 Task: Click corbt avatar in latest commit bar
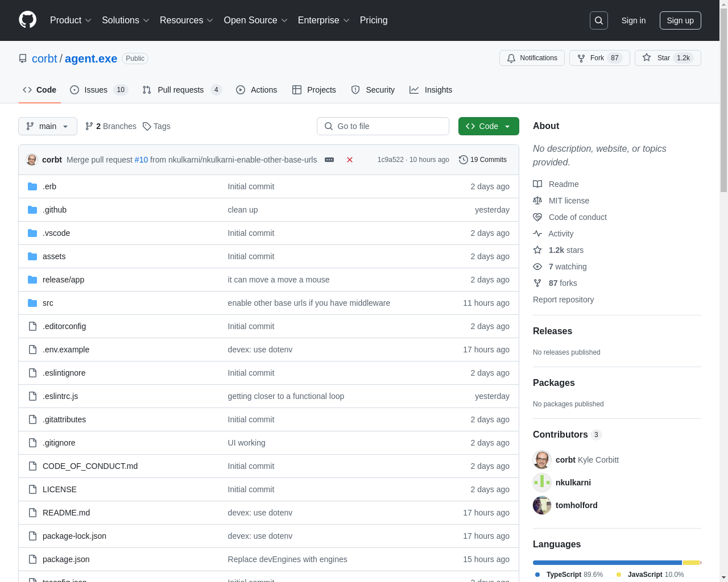[32, 160]
